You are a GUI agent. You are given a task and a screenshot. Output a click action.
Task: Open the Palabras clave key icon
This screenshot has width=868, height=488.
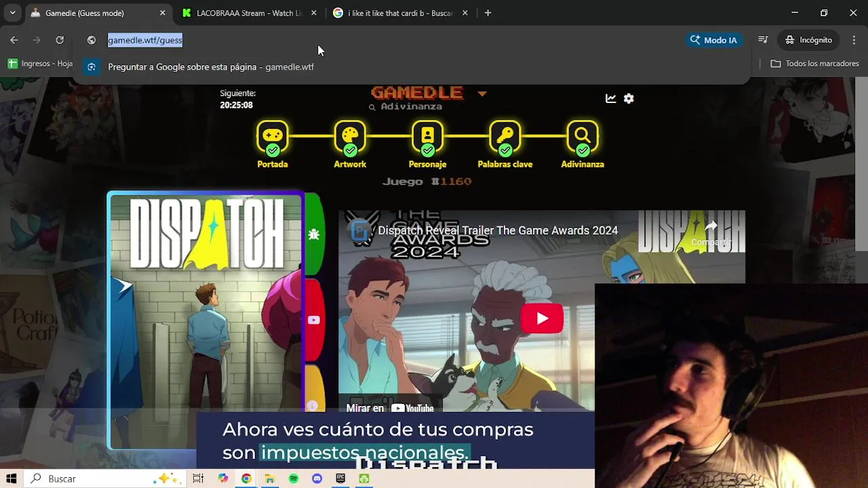pyautogui.click(x=505, y=136)
